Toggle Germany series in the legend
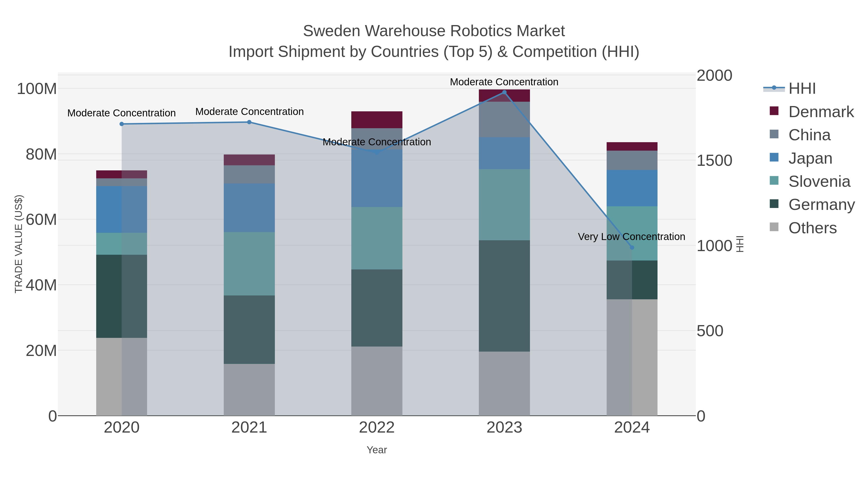This screenshot has width=868, height=488. tap(812, 204)
